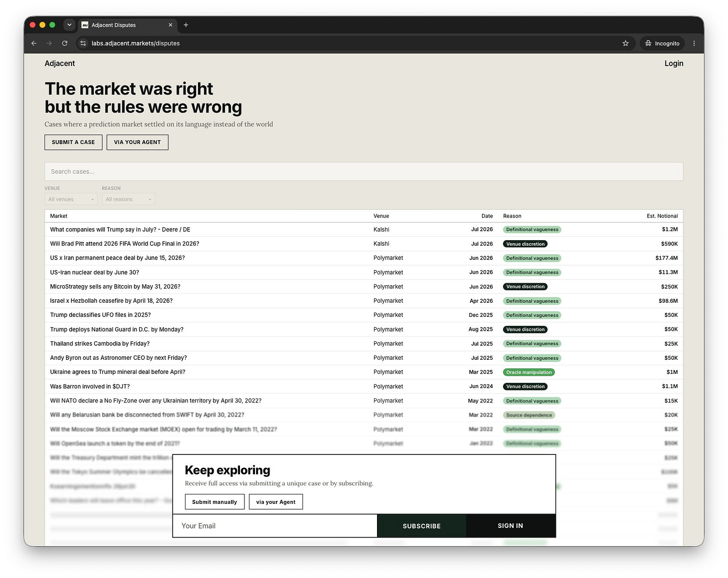Viewport: 728px width, 578px height.
Task: Reload the page with the refresh icon
Action: (64, 44)
